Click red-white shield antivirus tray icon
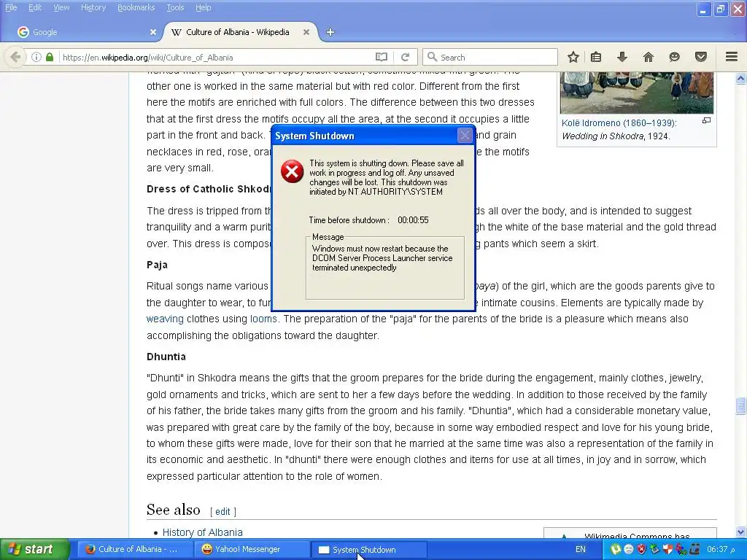The height and width of the screenshot is (560, 747). pyautogui.click(x=667, y=550)
